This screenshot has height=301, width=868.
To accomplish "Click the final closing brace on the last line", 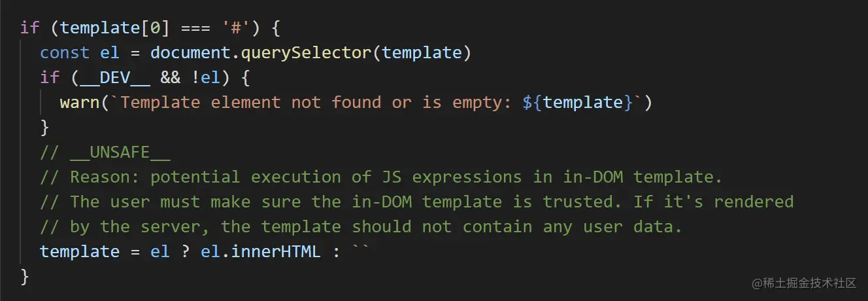I will point(25,276).
